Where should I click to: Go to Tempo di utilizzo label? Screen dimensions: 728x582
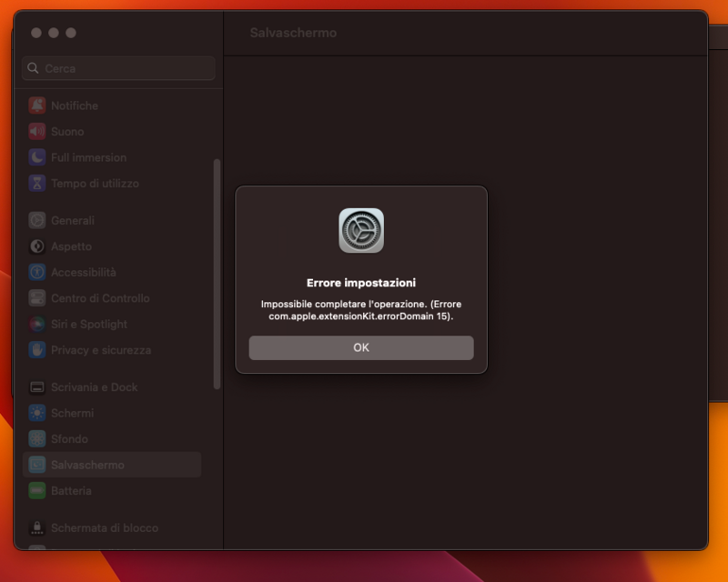pyautogui.click(x=95, y=184)
